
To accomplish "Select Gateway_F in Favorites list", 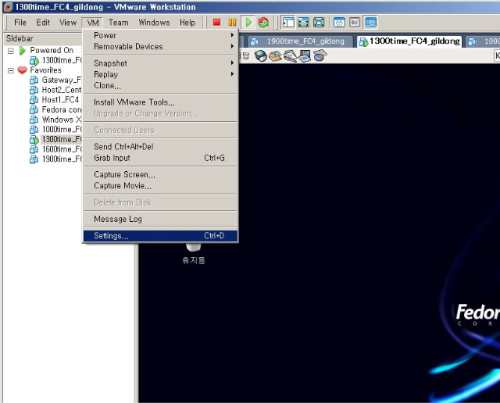I will [x=56, y=80].
